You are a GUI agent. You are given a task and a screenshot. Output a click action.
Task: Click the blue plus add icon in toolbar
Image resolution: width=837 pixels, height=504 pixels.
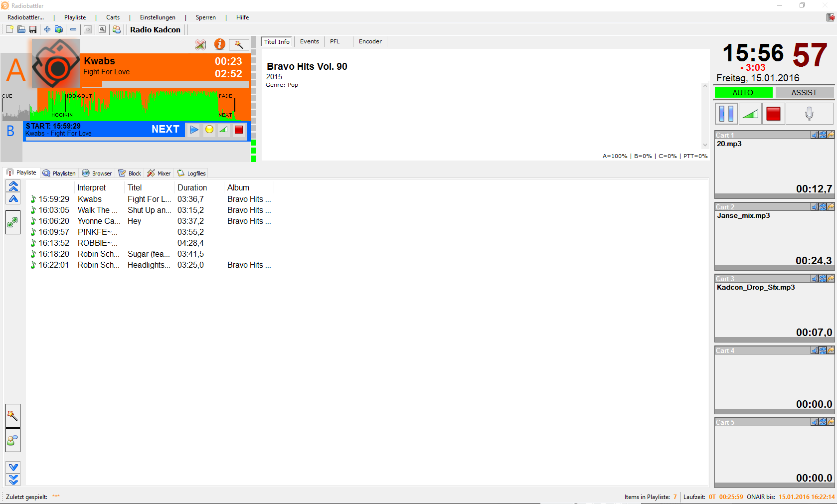47,30
